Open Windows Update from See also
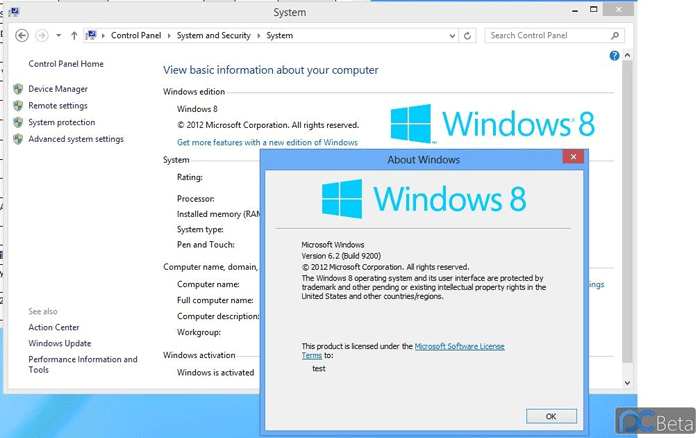The image size is (700, 438). [60, 343]
